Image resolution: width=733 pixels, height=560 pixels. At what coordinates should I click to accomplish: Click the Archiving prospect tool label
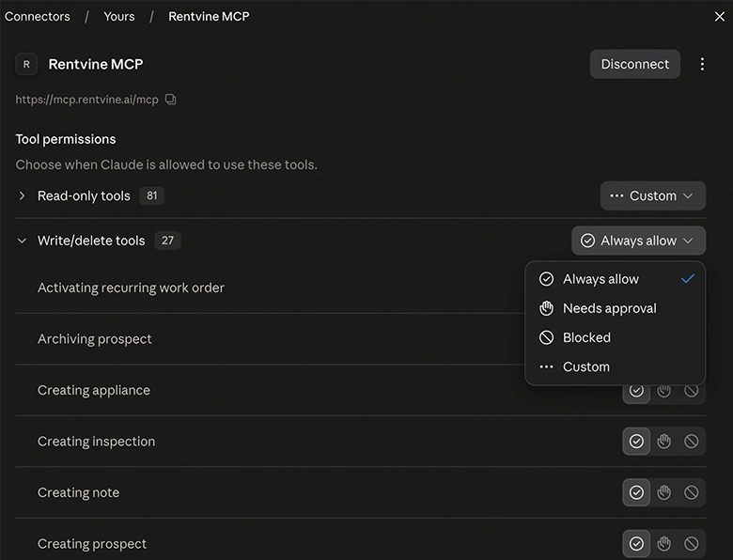[94, 339]
